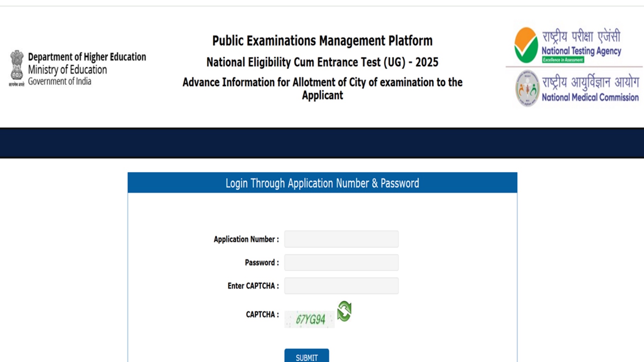Click inside the Password field
Image resolution: width=644 pixels, height=362 pixels.
pyautogui.click(x=341, y=262)
